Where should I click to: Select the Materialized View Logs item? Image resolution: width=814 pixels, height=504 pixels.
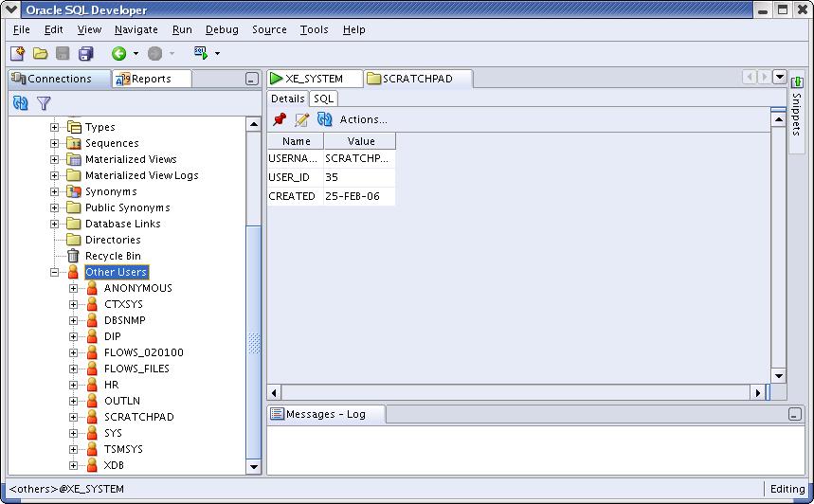click(142, 175)
